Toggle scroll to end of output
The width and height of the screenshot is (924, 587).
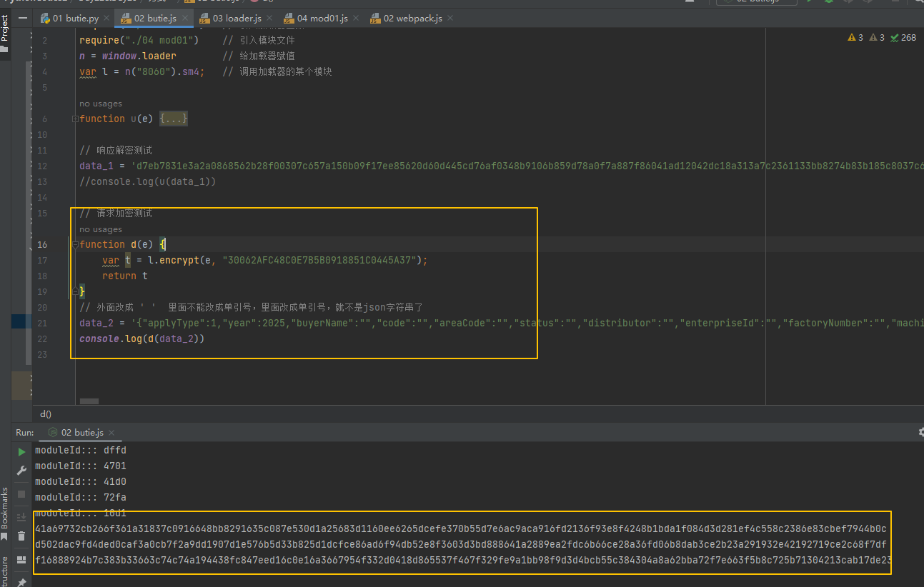click(21, 516)
